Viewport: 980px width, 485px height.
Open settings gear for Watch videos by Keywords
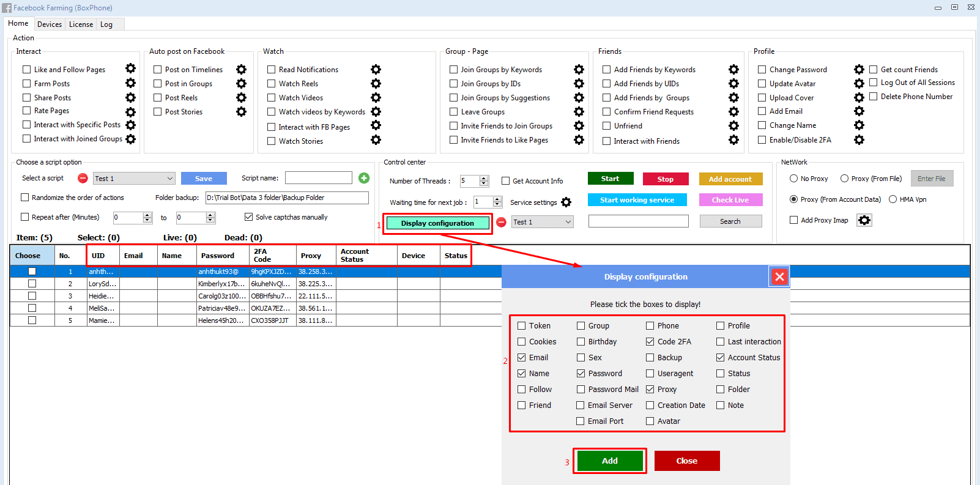coord(376,112)
